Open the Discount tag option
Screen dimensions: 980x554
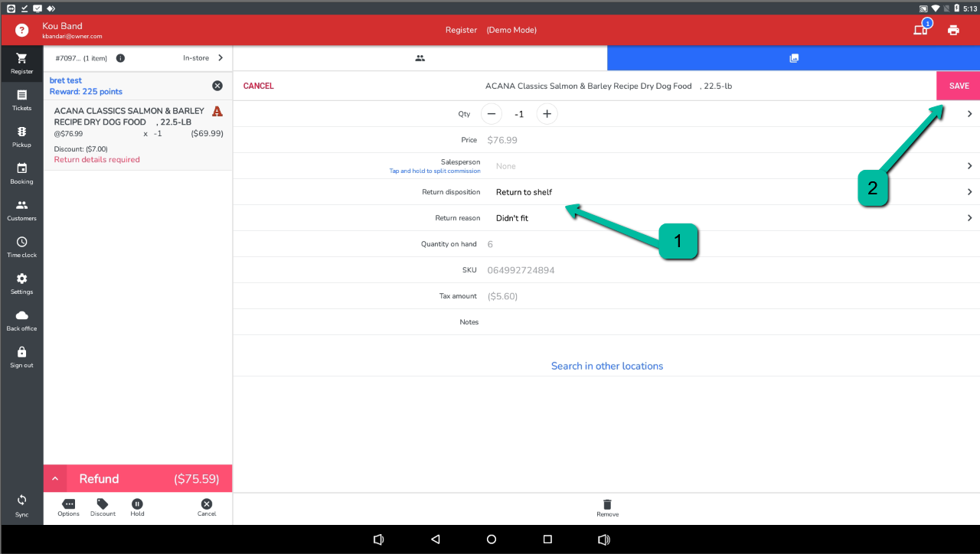pyautogui.click(x=103, y=505)
